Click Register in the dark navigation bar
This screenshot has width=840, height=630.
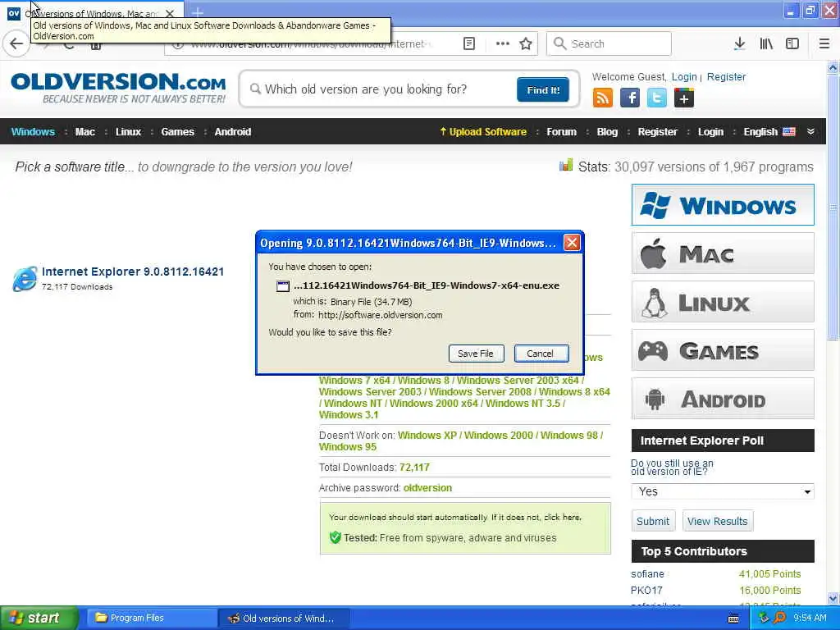657,132
